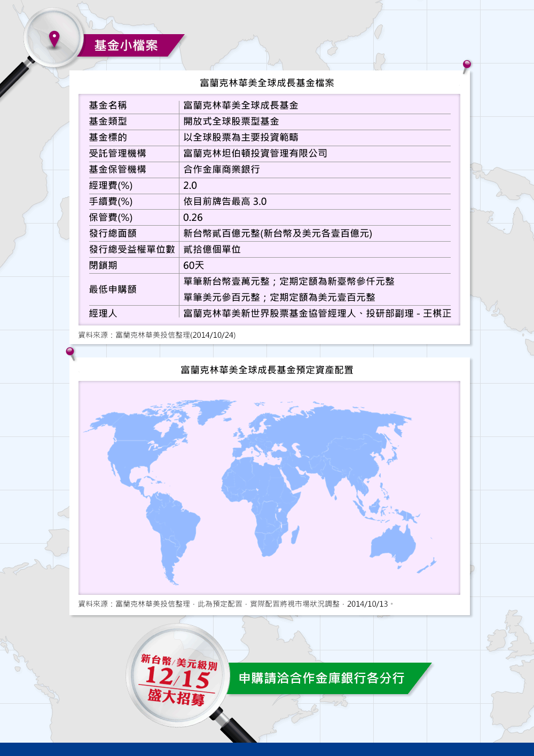Image resolution: width=534 pixels, height=756 pixels.
Task: Click the 最低申購額 row label
Action: tap(113, 289)
